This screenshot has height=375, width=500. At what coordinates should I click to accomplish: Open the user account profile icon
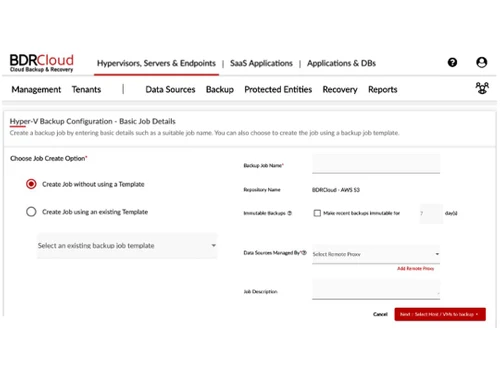click(481, 62)
